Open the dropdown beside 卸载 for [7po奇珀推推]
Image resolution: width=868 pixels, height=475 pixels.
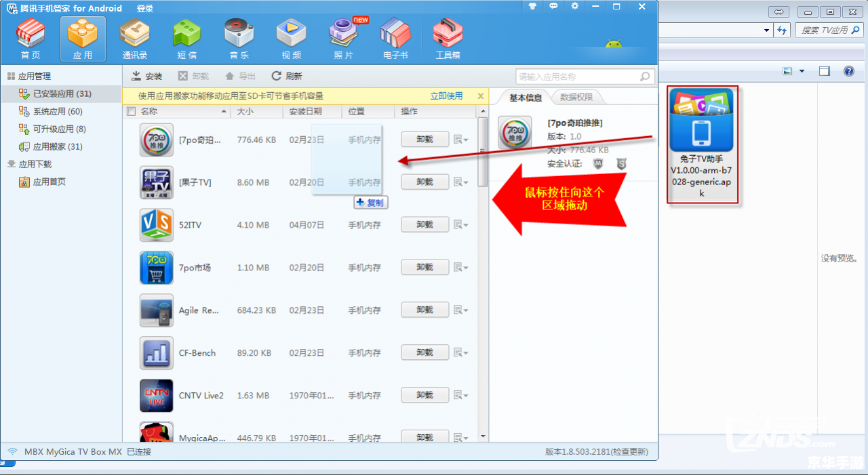461,140
